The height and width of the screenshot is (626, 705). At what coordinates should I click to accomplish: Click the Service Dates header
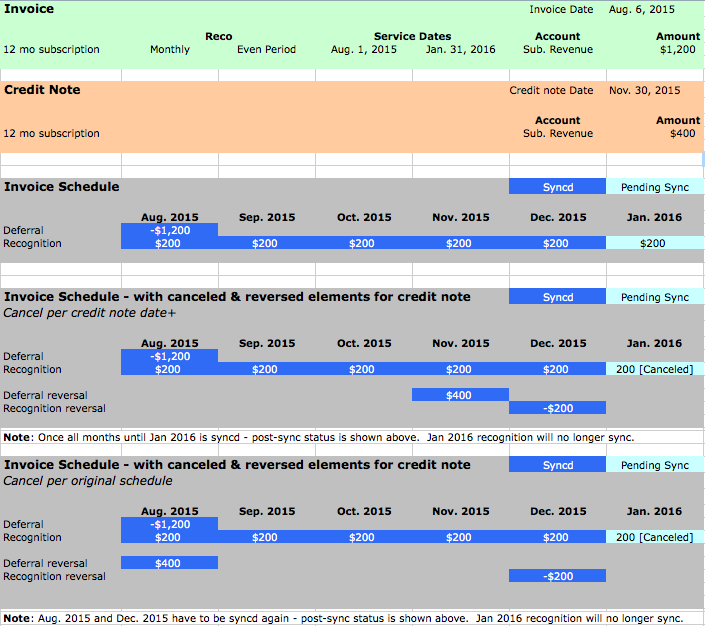click(412, 36)
